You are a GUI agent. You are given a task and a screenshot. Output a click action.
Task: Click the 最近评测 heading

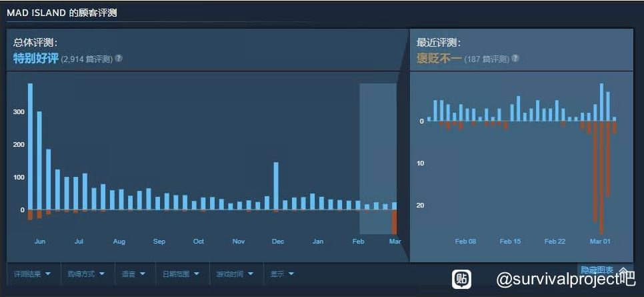point(438,42)
